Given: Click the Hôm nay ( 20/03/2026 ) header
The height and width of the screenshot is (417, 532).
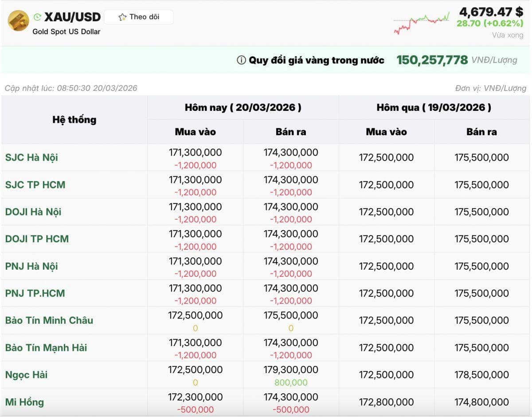Looking at the screenshot, I should 243,107.
